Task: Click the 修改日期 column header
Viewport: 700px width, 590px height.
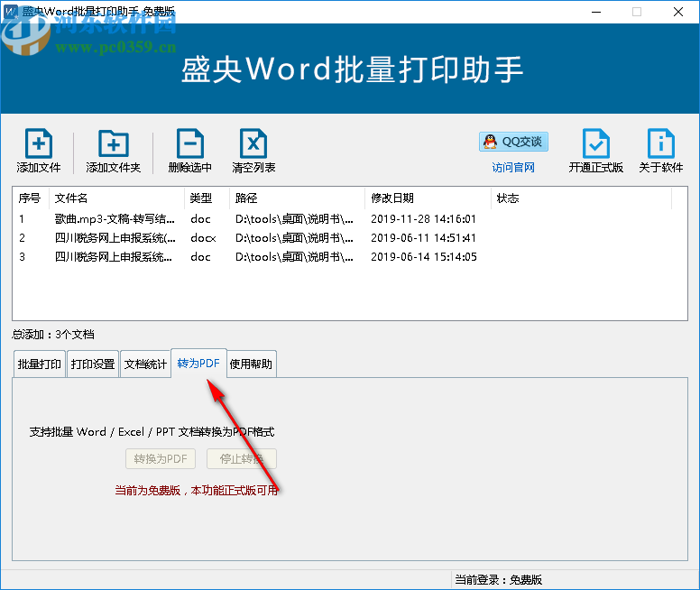Action: click(428, 198)
